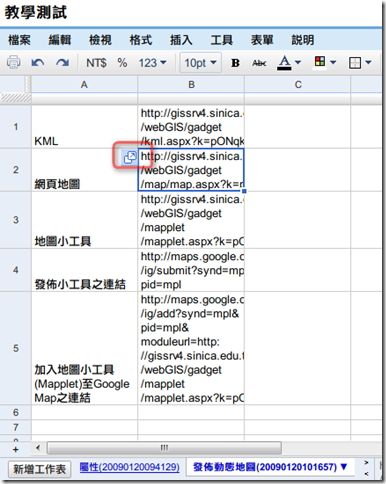Select row 1 header
The image size is (386, 484).
click(16, 127)
